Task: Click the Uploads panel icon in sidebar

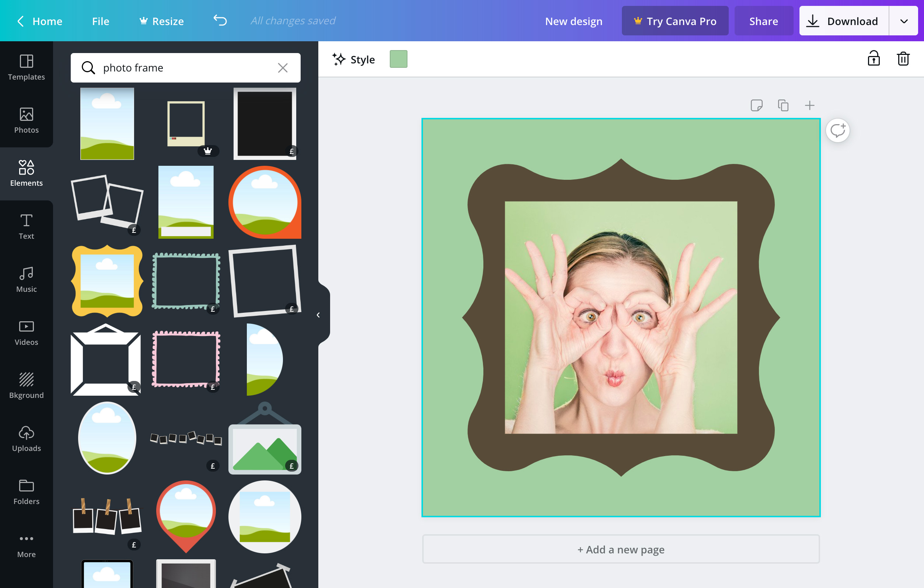Action: pos(26,437)
